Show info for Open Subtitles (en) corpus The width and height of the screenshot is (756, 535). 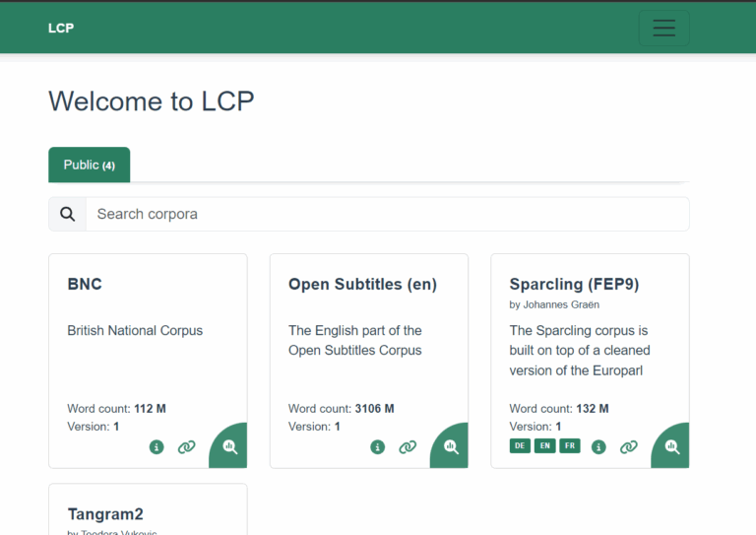point(378,447)
